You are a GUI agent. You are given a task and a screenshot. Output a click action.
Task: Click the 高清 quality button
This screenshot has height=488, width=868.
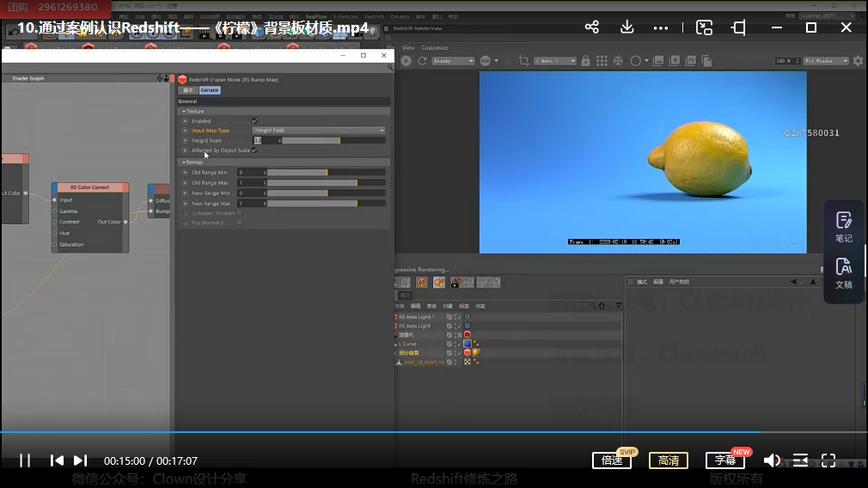point(668,461)
